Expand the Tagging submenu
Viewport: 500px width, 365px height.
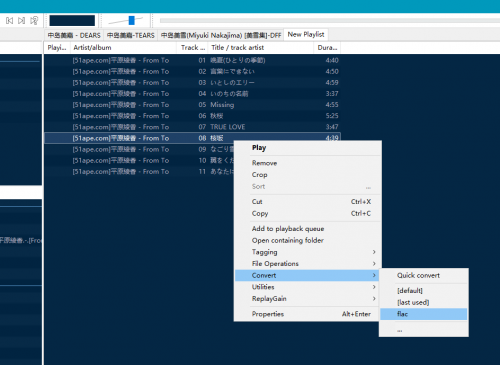[x=308, y=252]
